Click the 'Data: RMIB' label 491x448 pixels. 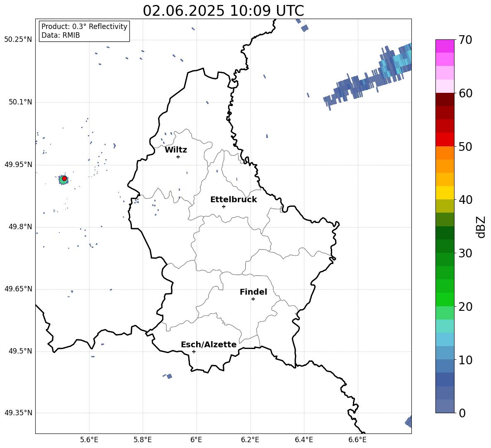(61, 35)
